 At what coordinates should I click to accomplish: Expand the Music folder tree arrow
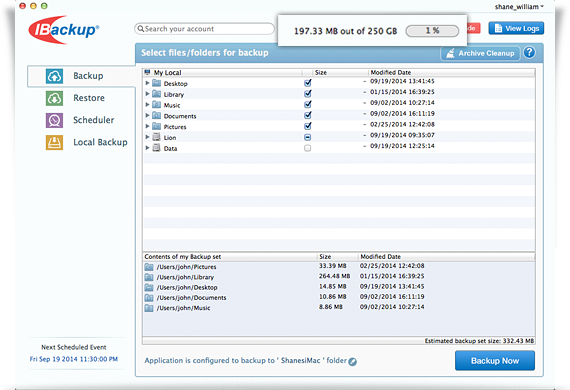147,105
